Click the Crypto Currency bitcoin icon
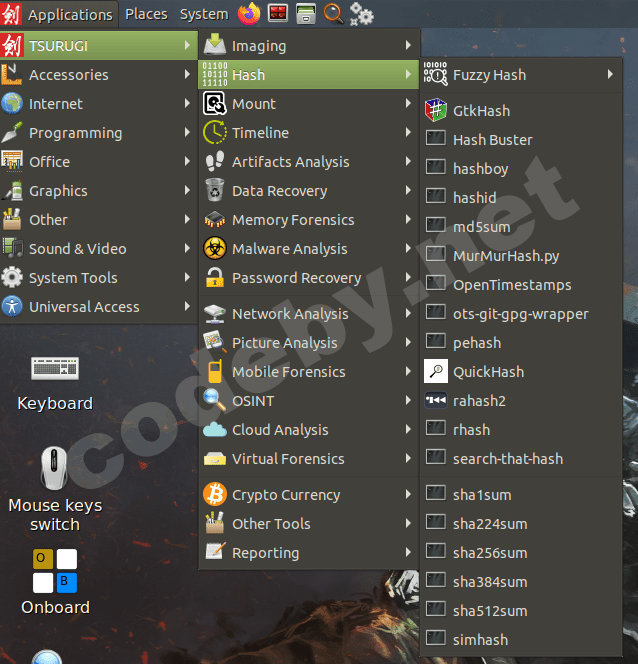638x664 pixels. pyautogui.click(x=215, y=494)
